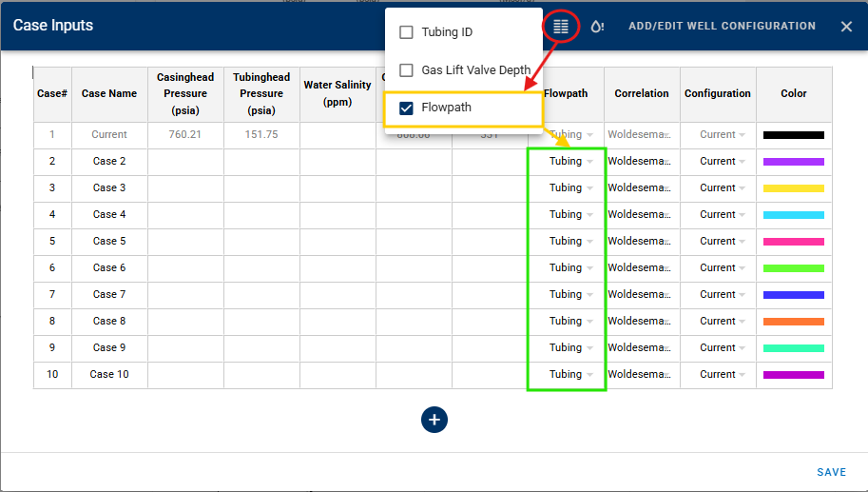The width and height of the screenshot is (868, 492).
Task: Open Configuration dropdown for Case 5
Action: 722,241
